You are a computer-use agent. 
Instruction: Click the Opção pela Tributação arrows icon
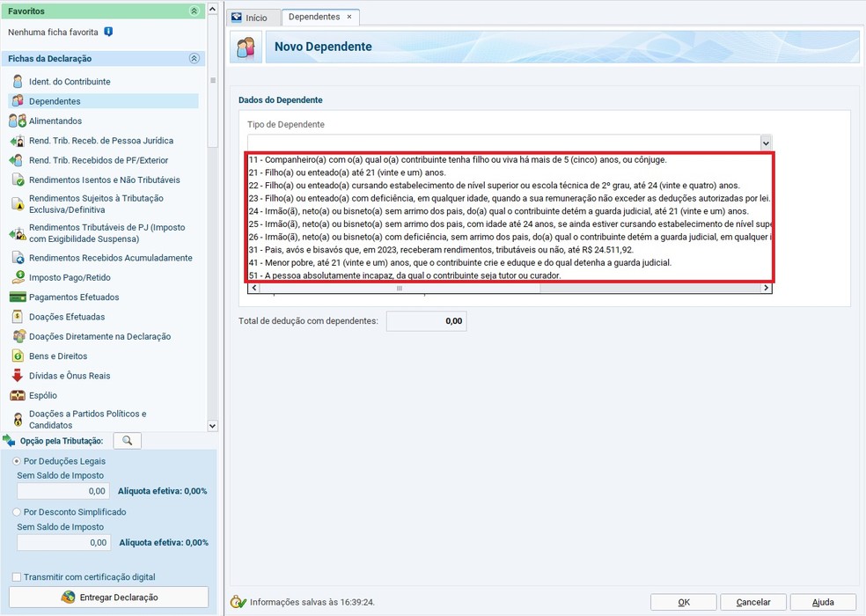coord(9,441)
